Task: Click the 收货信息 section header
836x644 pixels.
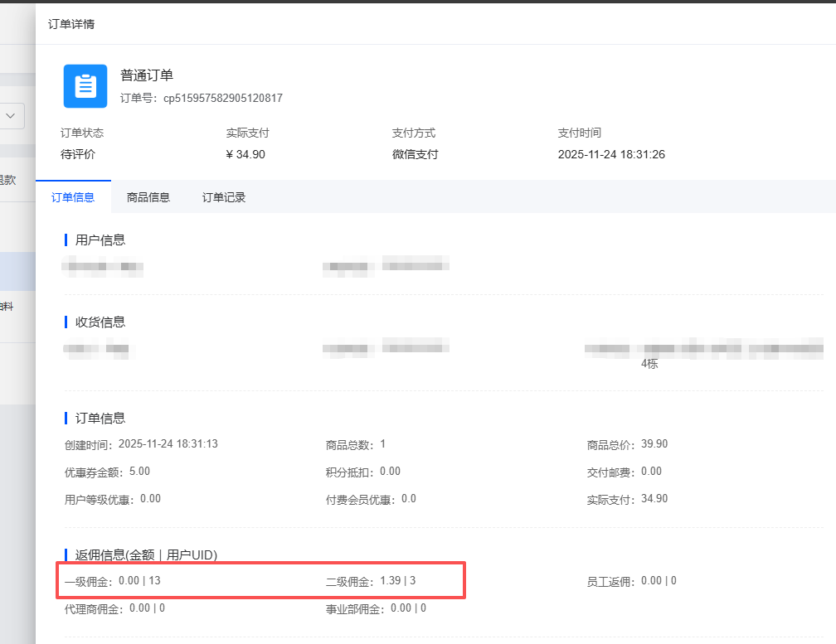Action: click(100, 322)
